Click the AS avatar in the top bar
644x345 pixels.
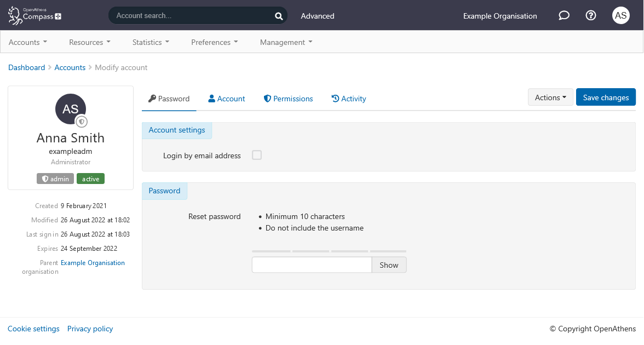[620, 15]
